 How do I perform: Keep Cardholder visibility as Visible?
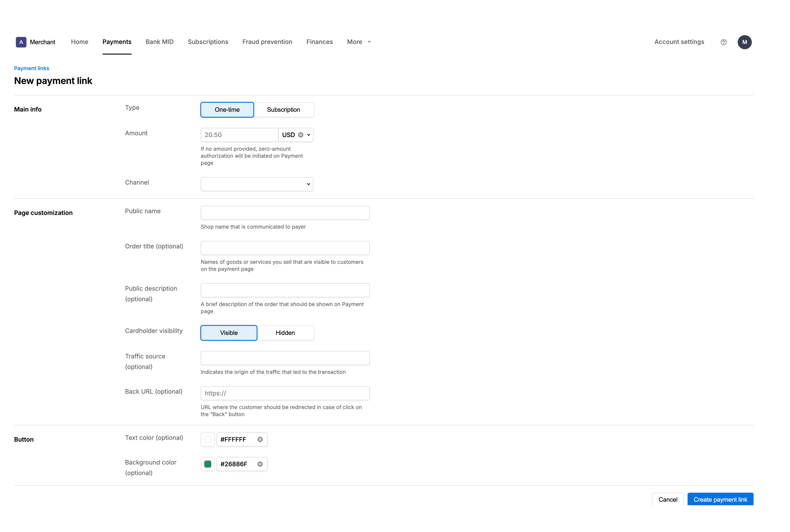[229, 333]
